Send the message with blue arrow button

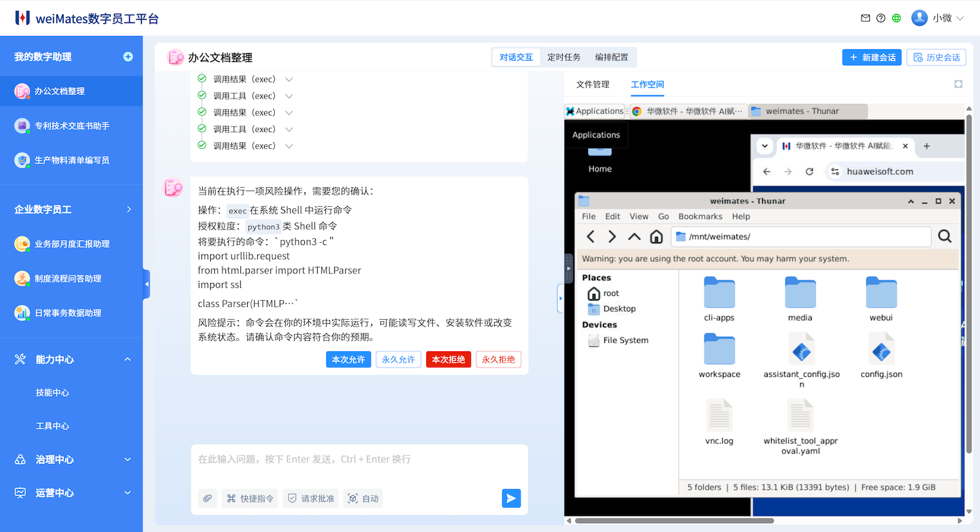pos(511,499)
